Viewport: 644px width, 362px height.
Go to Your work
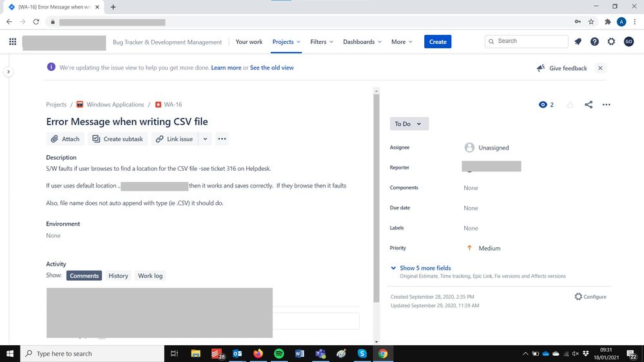tap(249, 41)
